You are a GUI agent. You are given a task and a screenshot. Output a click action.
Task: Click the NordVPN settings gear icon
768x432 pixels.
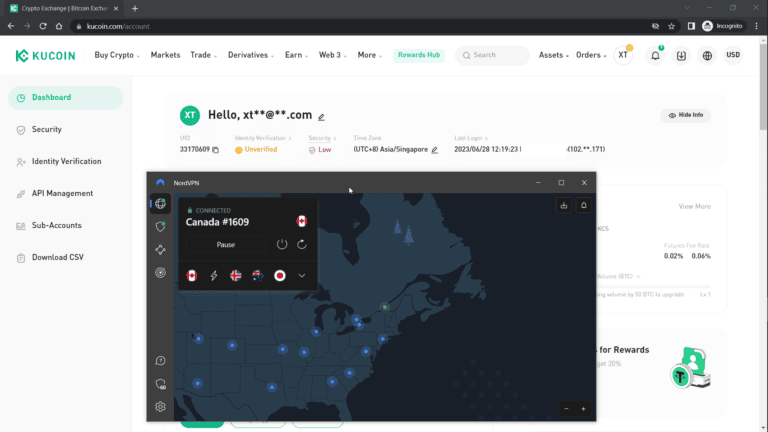pyautogui.click(x=160, y=407)
